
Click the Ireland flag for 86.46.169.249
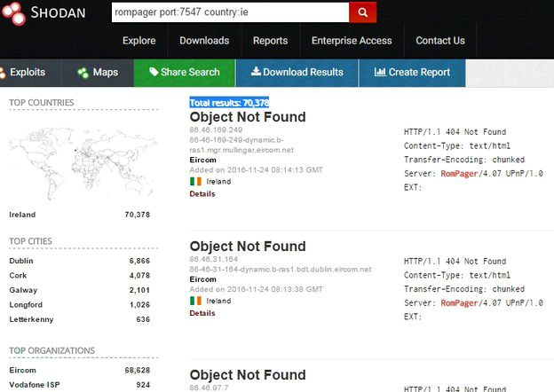195,181
